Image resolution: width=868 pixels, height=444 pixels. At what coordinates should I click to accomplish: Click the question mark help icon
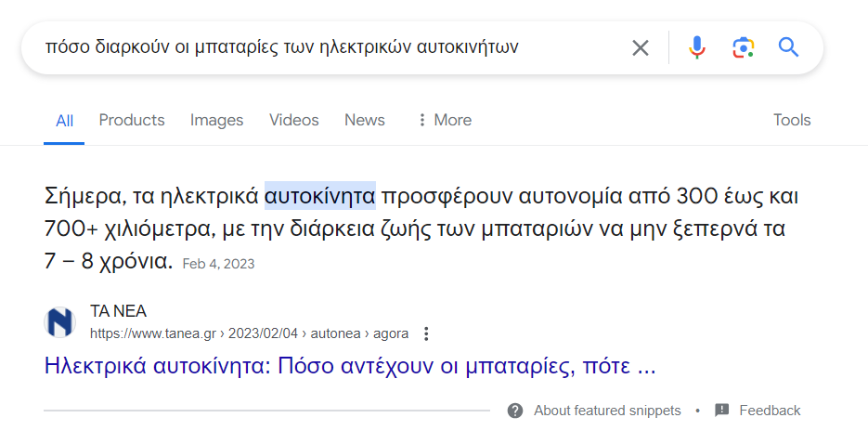pyautogui.click(x=515, y=411)
